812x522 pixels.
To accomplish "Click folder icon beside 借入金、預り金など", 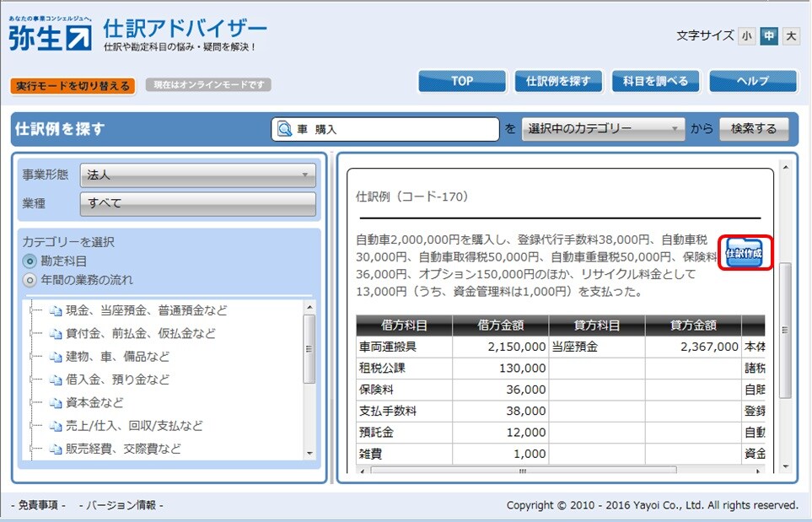I will (56, 380).
